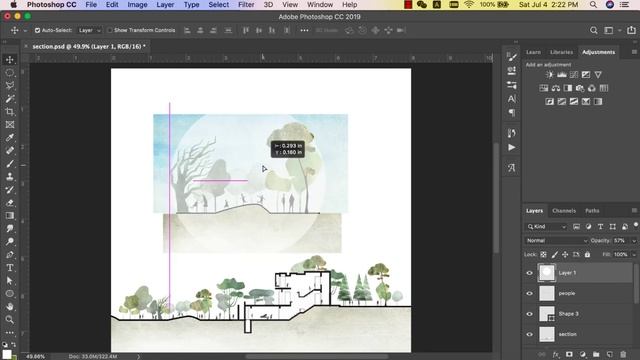Viewport: 640px width, 360px height.
Task: Select the Pen tool
Action: coord(10,255)
